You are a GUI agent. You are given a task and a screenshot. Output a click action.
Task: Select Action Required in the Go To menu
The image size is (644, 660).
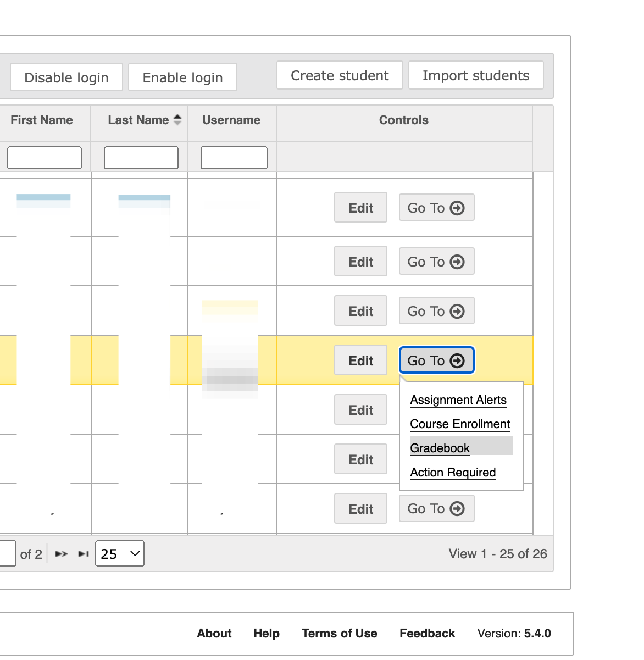[453, 473]
